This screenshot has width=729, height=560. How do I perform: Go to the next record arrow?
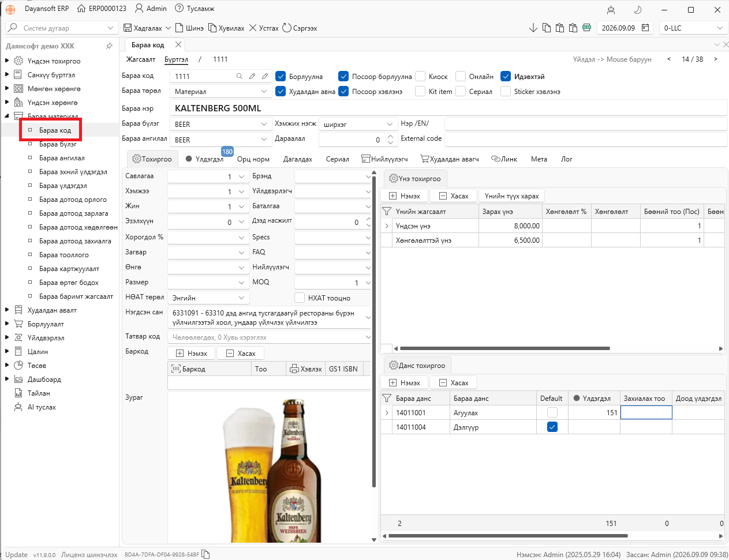tap(716, 59)
